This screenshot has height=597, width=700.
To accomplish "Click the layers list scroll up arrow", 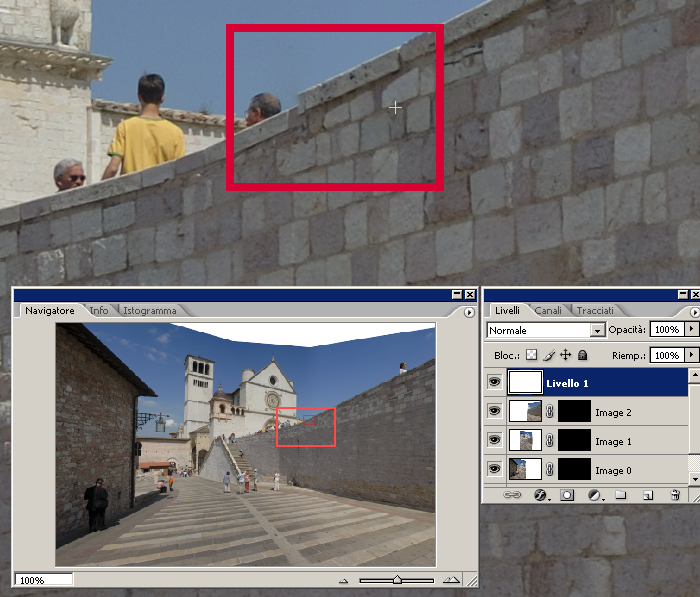I will (x=695, y=376).
